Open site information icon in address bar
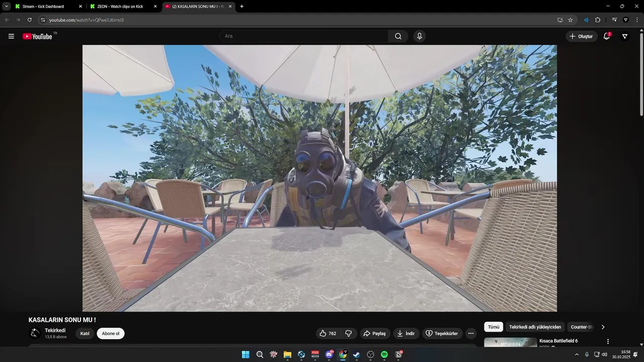644x362 pixels. (43, 20)
